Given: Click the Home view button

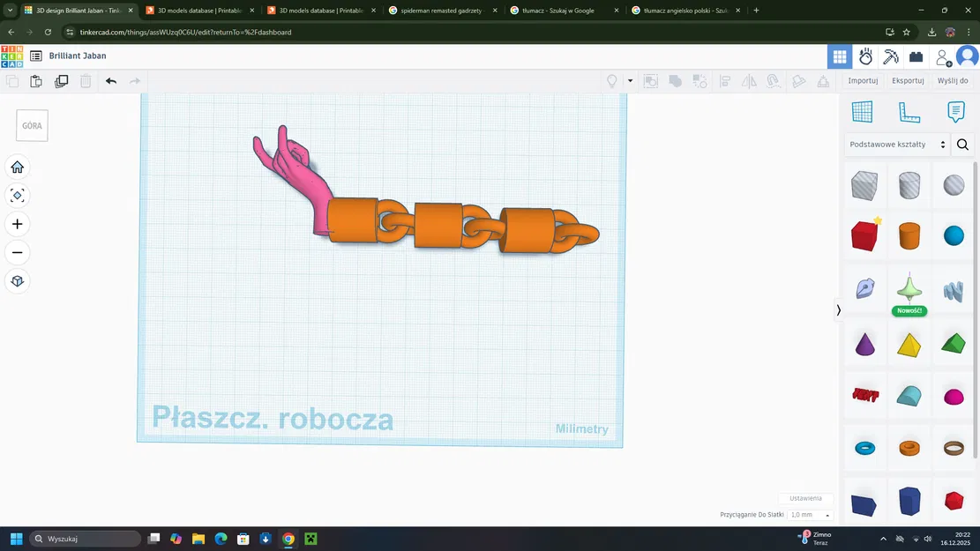Looking at the screenshot, I should pyautogui.click(x=18, y=168).
